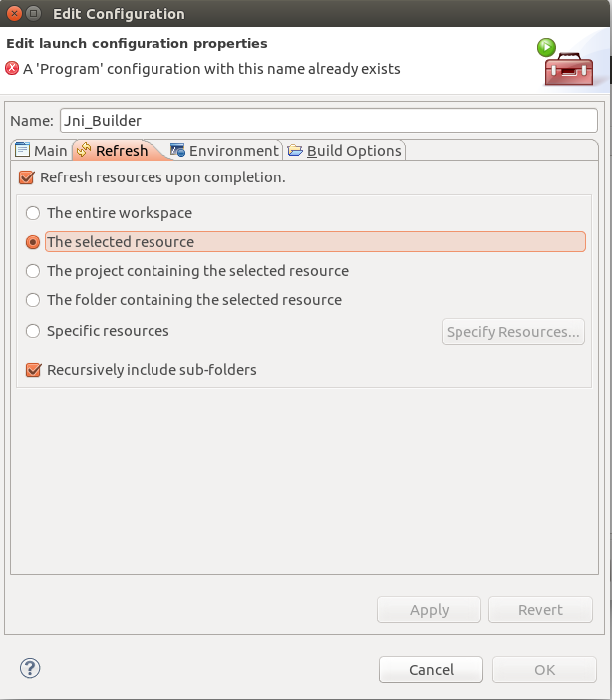Viewport: 612px width, 700px height.
Task: Open the Build Options tab
Action: tap(345, 150)
